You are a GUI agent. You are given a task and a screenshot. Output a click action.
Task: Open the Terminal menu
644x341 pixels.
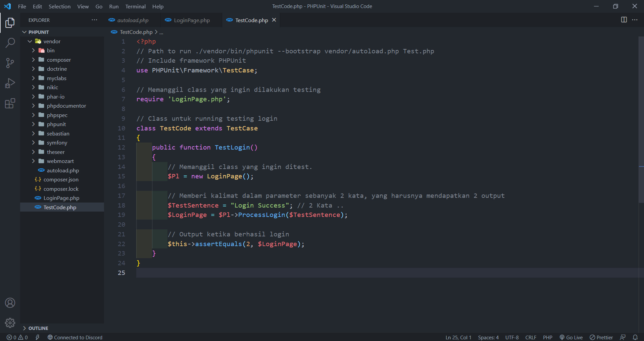(135, 6)
